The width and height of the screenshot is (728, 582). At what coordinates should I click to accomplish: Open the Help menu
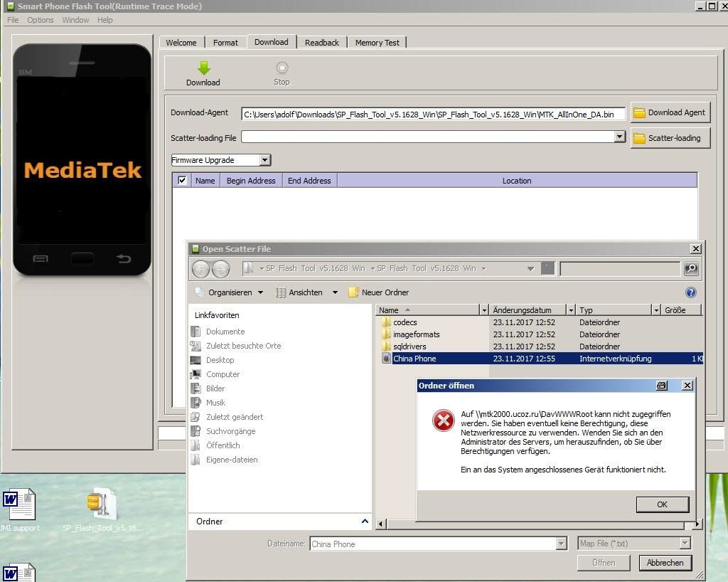[105, 20]
